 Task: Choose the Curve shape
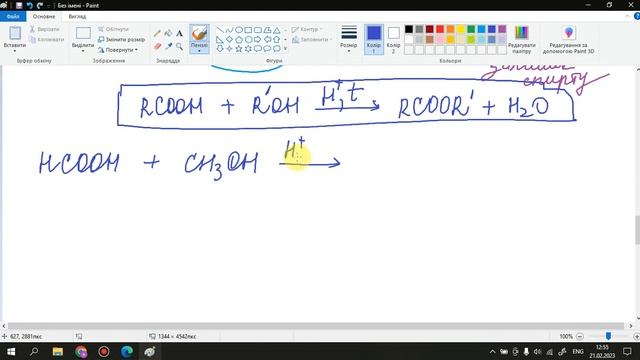pyautogui.click(x=229, y=30)
